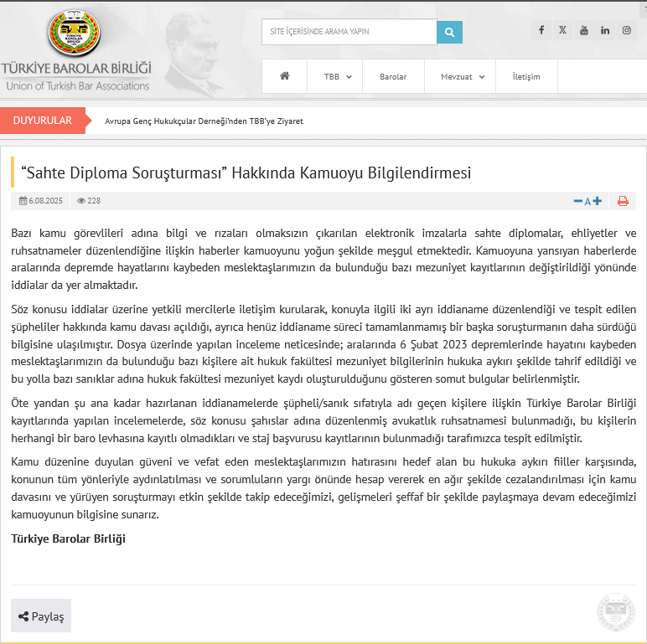Click the 'Union of Turkish Bar Associations' text
The image size is (647, 644).
click(x=78, y=85)
